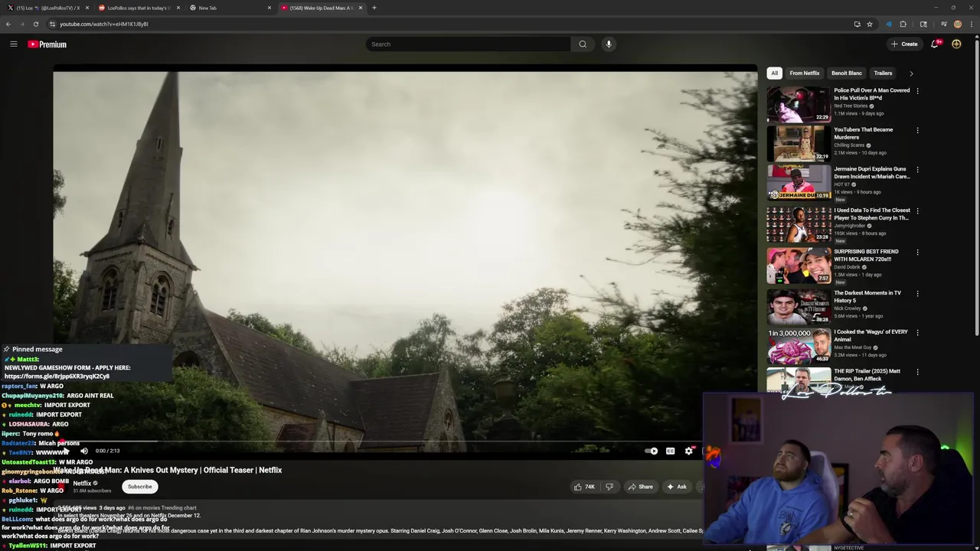Screen dimensions: 980x551
Task: Like the video with thumbs up
Action: pos(585,487)
